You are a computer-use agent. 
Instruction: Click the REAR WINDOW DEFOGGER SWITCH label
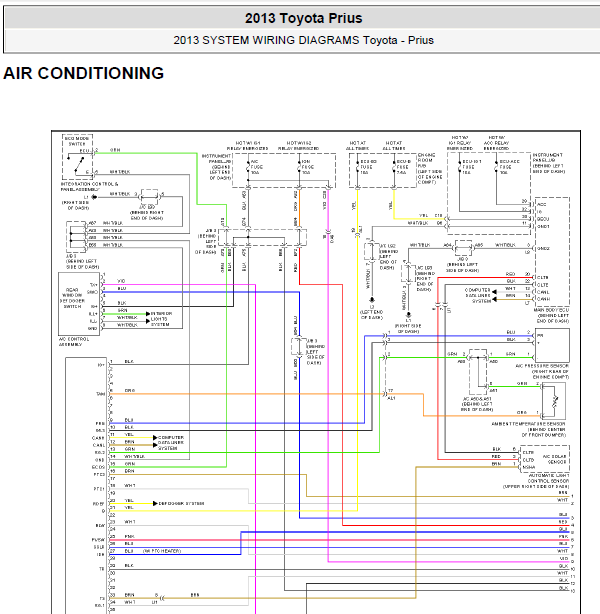click(x=72, y=298)
